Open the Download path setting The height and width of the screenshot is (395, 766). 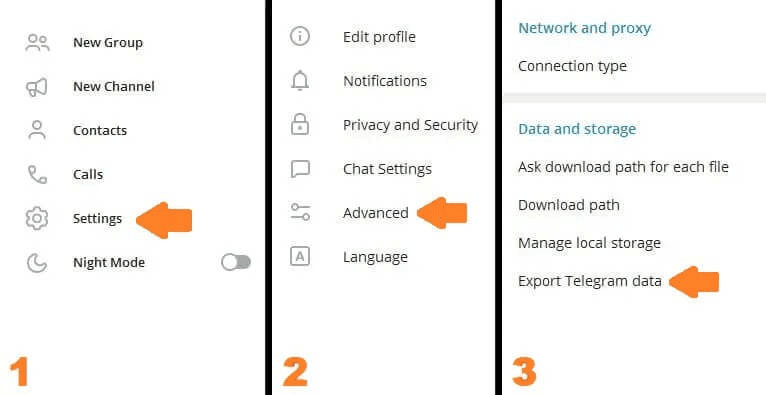point(569,205)
